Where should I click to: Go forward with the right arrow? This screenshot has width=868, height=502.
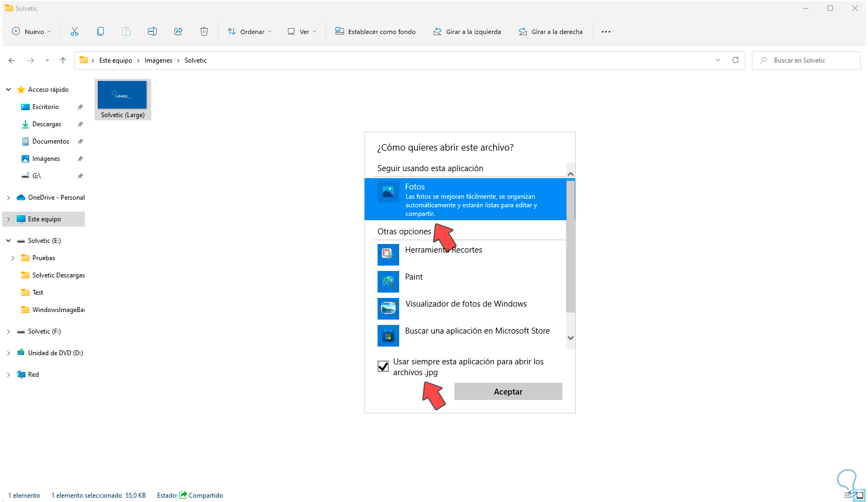[31, 60]
